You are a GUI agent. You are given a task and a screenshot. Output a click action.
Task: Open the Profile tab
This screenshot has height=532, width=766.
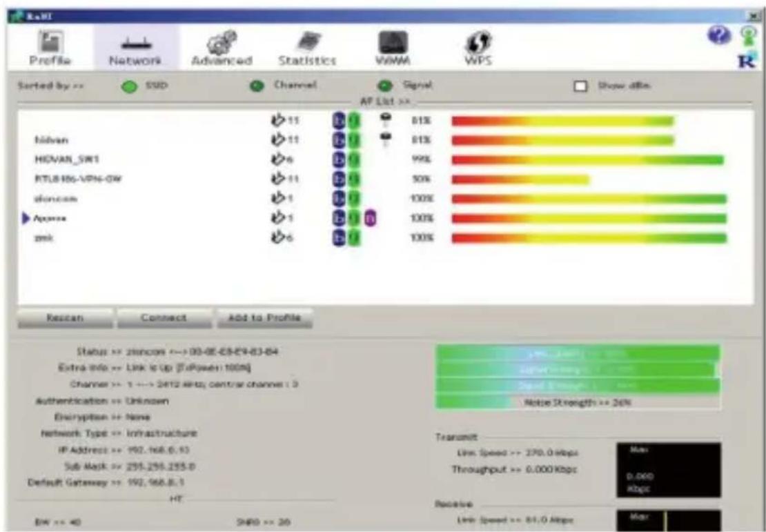pos(50,48)
